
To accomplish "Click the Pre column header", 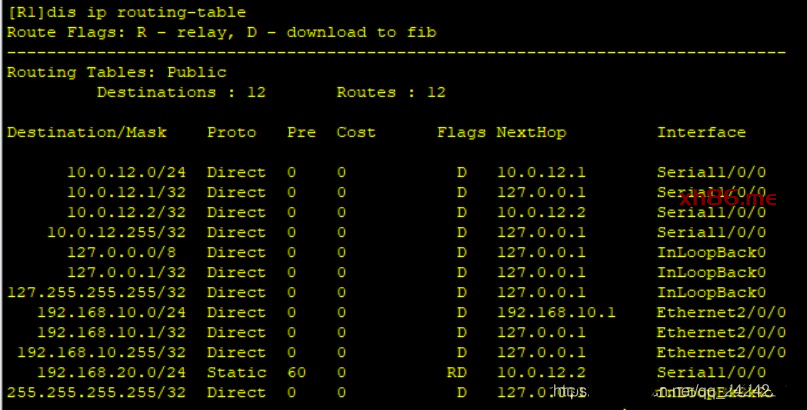I will point(301,132).
